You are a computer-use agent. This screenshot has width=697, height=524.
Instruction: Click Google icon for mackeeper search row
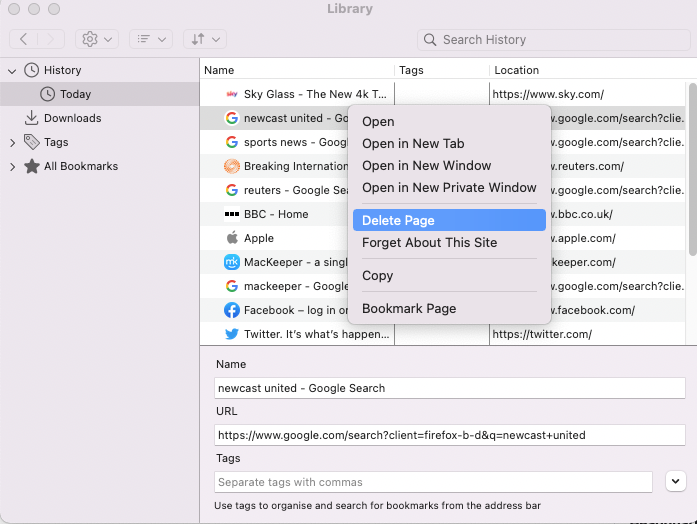(x=232, y=286)
